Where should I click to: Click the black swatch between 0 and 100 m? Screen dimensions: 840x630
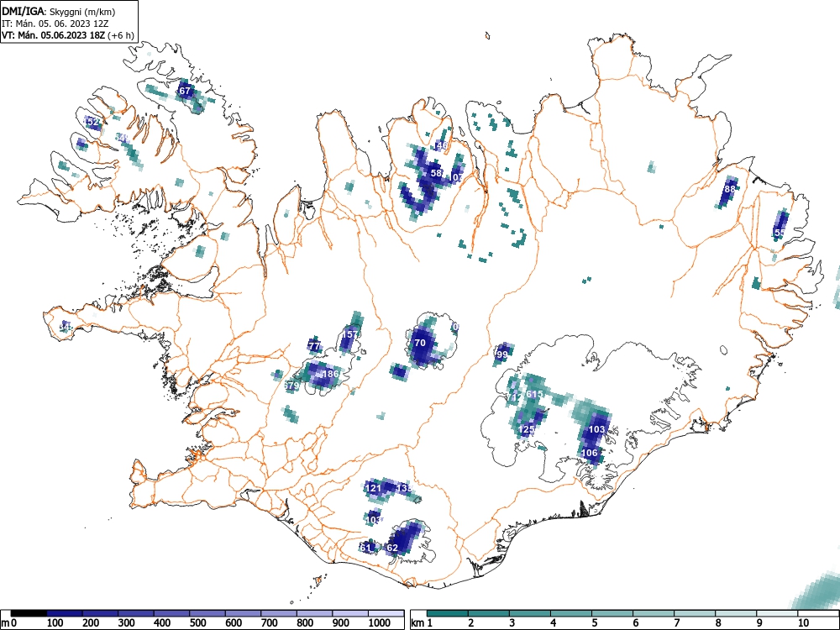[29, 613]
